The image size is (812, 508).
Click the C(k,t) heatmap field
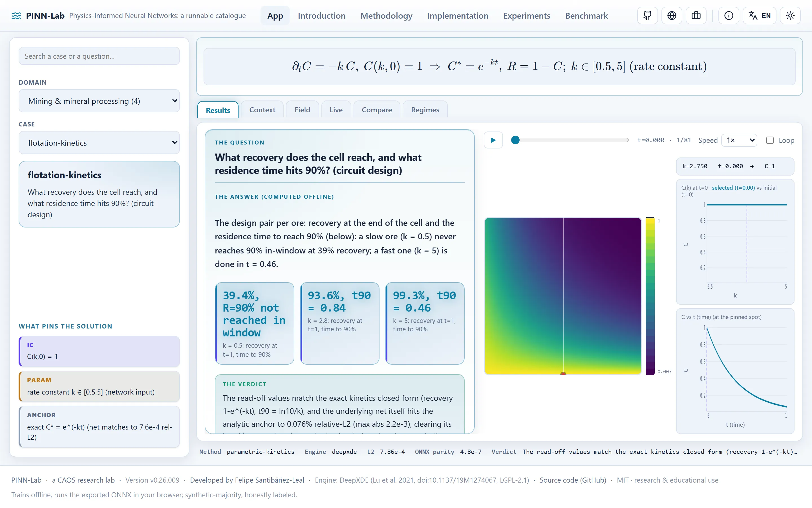(x=563, y=296)
